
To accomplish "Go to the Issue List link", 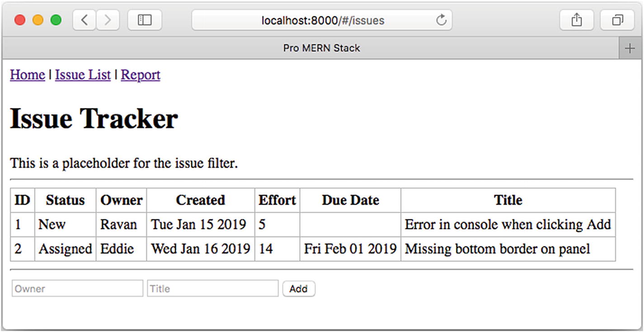I will [83, 75].
